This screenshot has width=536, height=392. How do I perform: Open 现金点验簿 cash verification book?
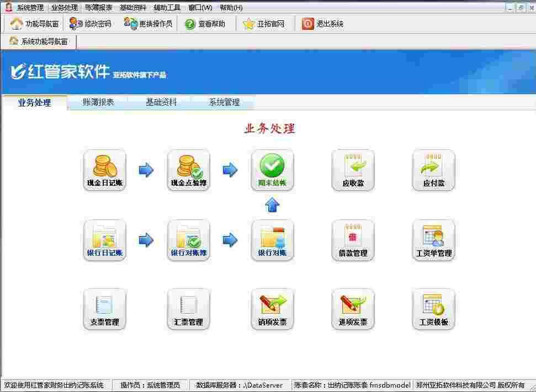(188, 170)
